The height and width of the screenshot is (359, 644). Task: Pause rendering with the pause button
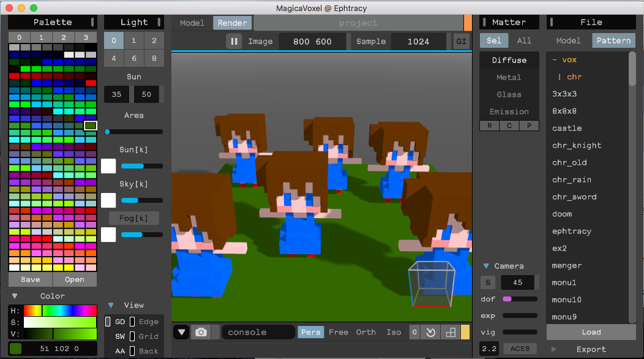(x=234, y=42)
